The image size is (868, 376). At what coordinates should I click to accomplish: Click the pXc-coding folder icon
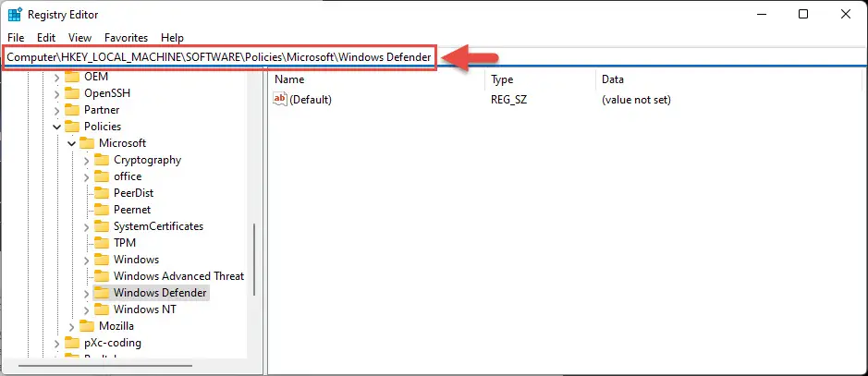pyautogui.click(x=72, y=342)
